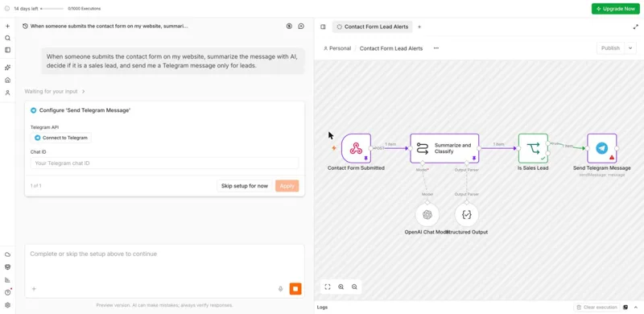Click the Logs label
Screen dimensions: 644x314
323,307
